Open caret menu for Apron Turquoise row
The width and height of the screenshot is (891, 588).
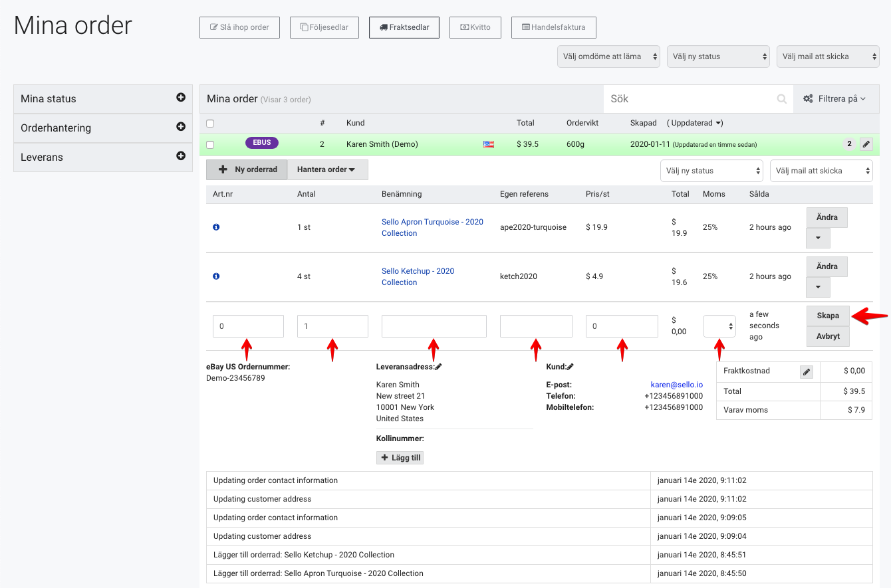tap(818, 238)
